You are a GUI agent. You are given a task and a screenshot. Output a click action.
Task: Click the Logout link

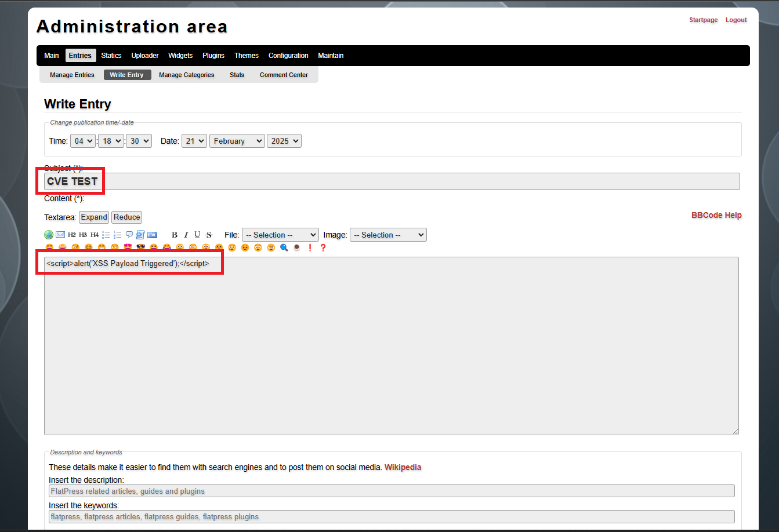[736, 20]
